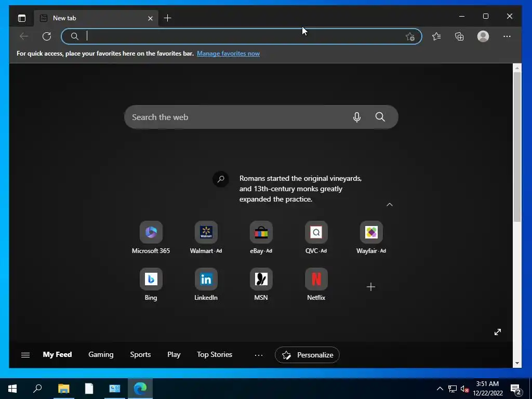The height and width of the screenshot is (399, 532).
Task: Open Settings and more menu
Action: coord(507,36)
